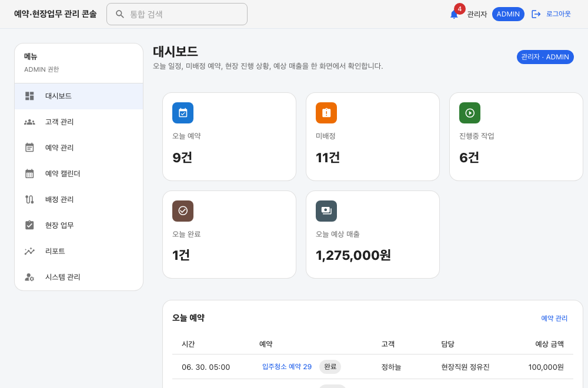
Task: Click the 완료 status chip
Action: tap(330, 367)
